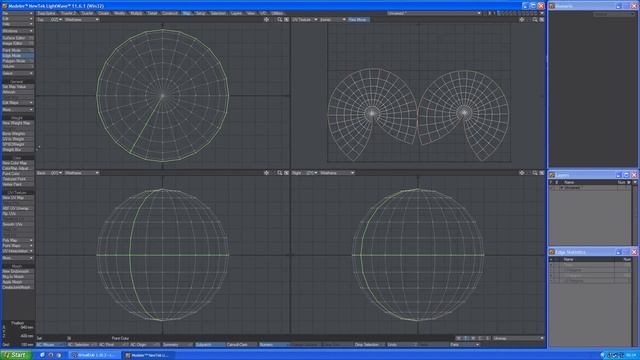This screenshot has width=640, height=360.
Task: Click Drop Selection in bottom bar
Action: click(369, 345)
